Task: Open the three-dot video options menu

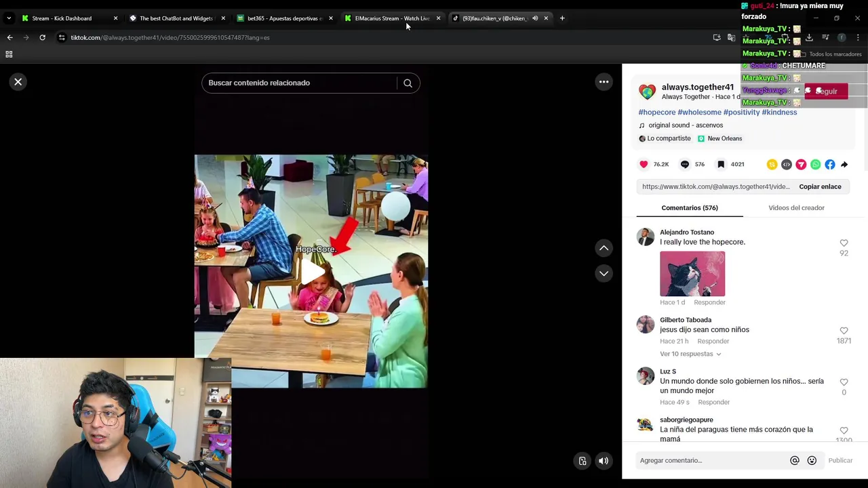Action: coord(604,82)
